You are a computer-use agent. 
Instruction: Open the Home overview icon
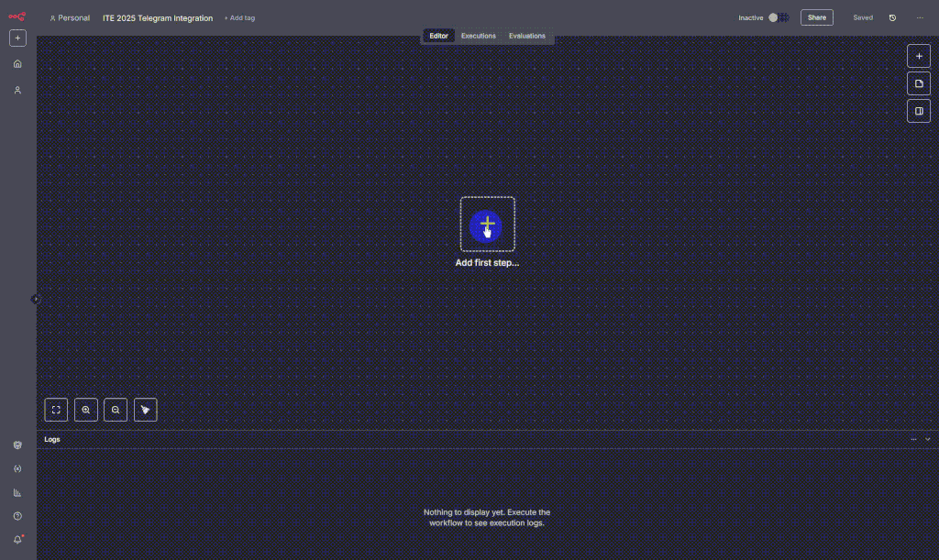(17, 64)
